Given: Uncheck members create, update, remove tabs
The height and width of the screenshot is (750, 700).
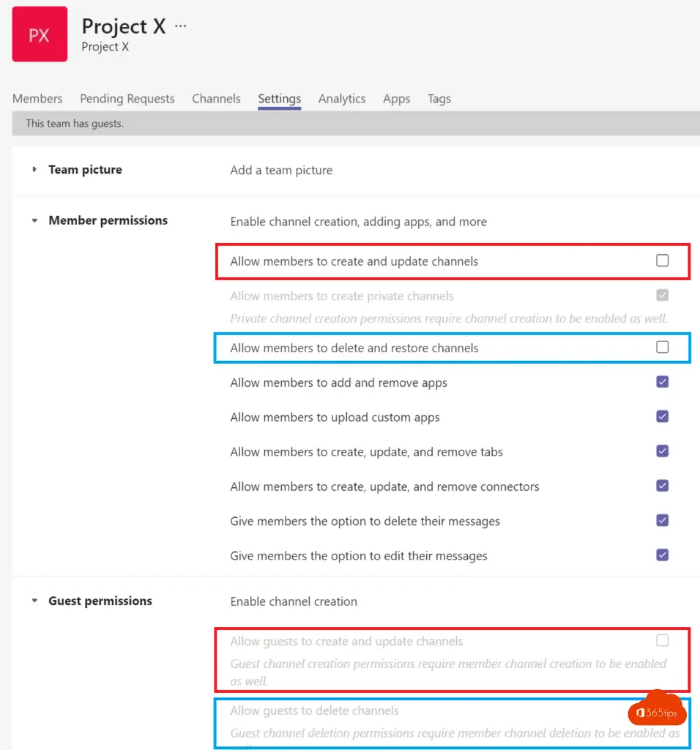Looking at the screenshot, I should [662, 451].
